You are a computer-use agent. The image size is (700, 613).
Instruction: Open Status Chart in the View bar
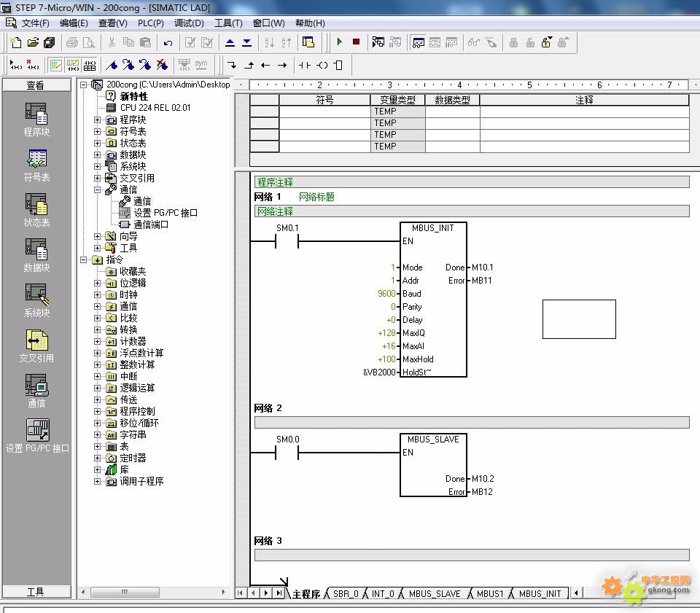click(36, 210)
